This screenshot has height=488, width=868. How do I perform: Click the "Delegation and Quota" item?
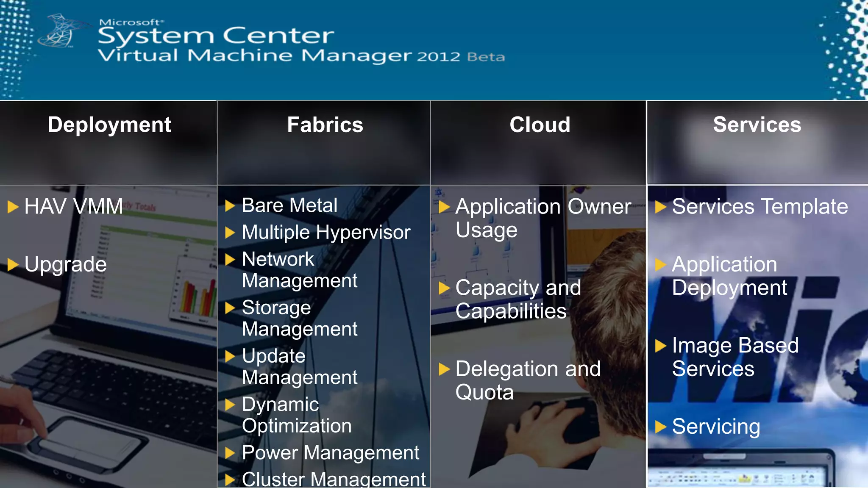click(528, 380)
